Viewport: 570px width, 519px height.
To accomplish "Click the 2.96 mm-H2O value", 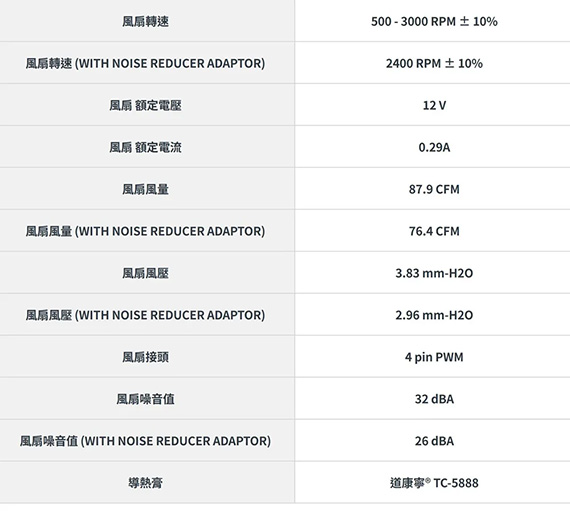I will coord(434,315).
